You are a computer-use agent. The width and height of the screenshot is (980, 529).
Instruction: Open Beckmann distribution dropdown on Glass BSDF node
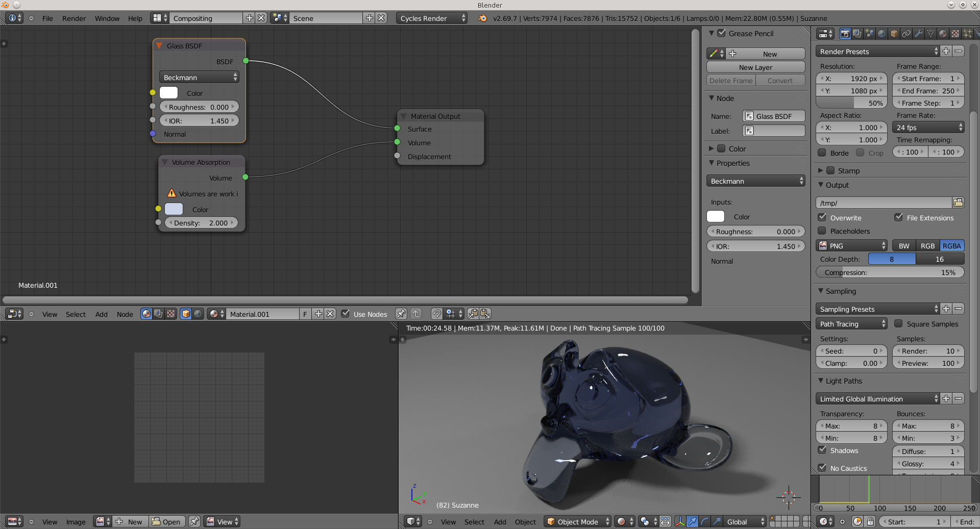199,77
